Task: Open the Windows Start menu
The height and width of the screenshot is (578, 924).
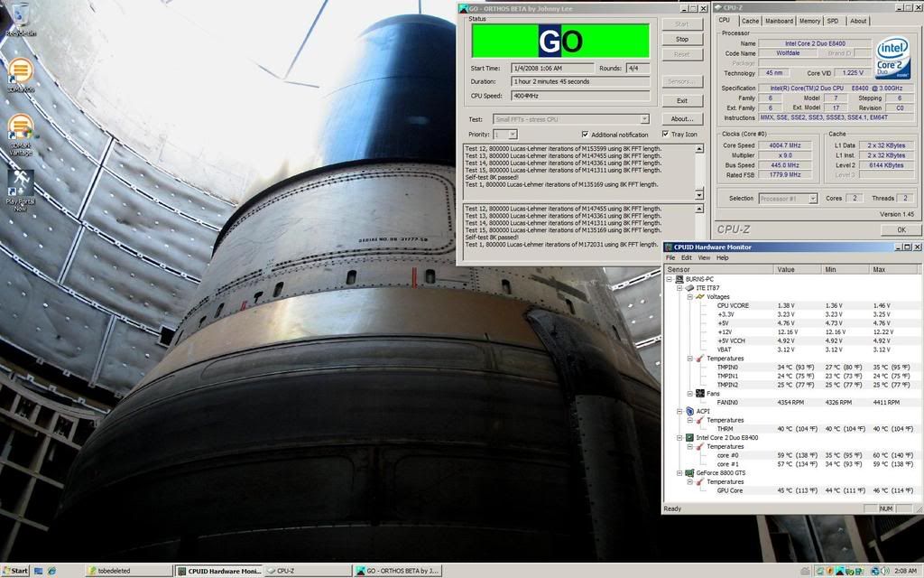Action: coord(14,571)
